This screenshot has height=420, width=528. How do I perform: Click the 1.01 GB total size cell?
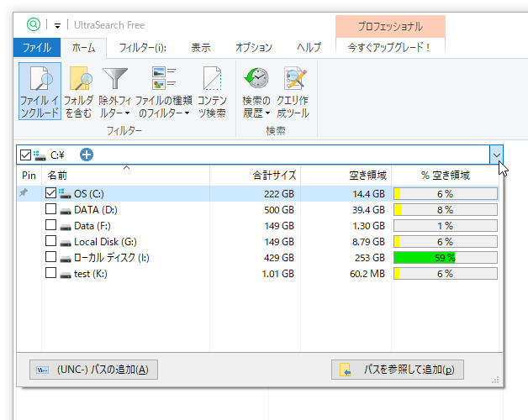(x=277, y=274)
